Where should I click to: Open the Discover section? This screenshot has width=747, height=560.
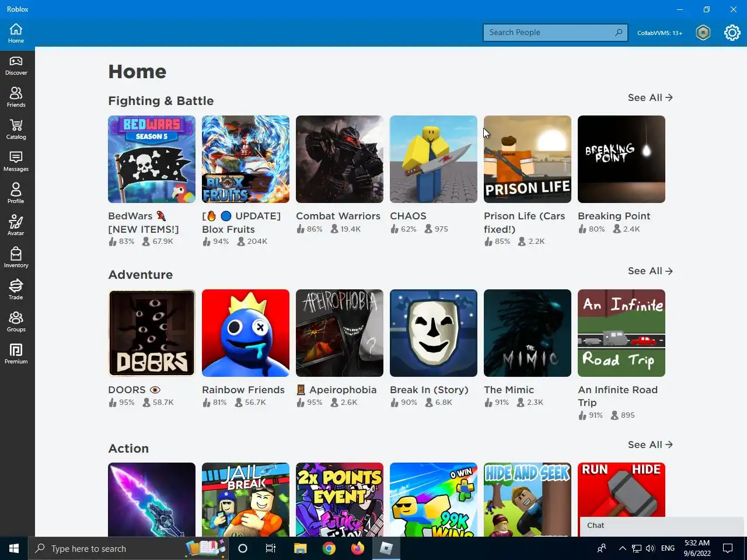(x=16, y=65)
